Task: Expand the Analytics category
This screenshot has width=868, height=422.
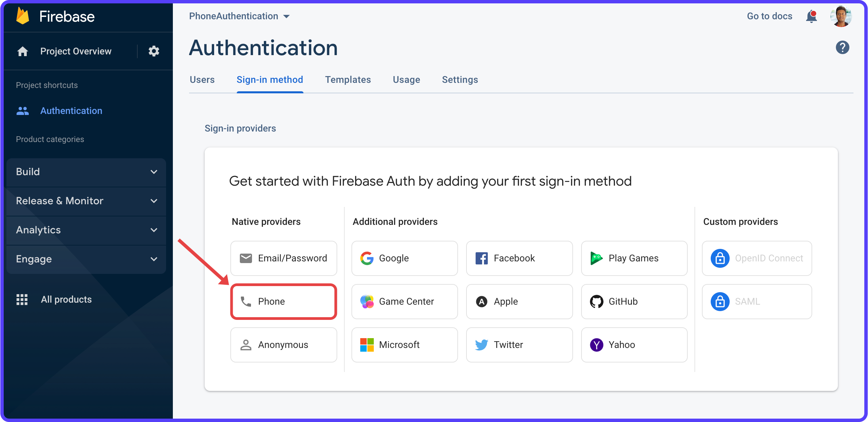Action: pyautogui.click(x=86, y=230)
